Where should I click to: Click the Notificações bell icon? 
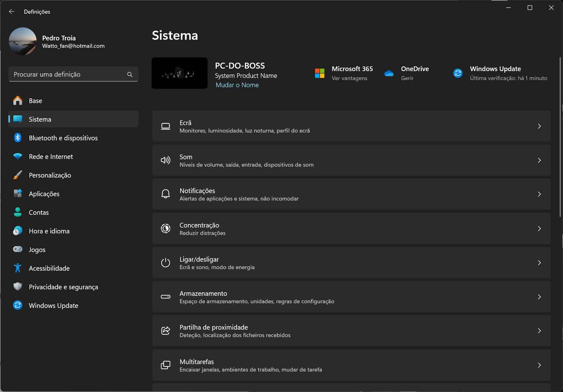(165, 194)
